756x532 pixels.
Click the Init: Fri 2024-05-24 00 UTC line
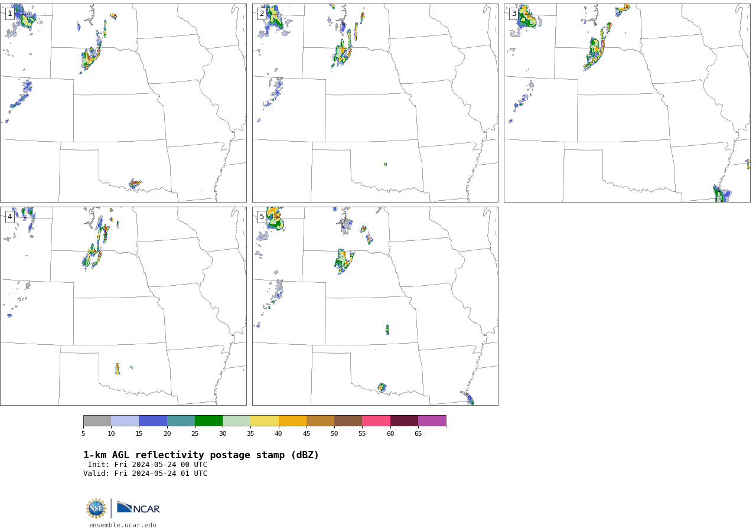[x=148, y=465]
